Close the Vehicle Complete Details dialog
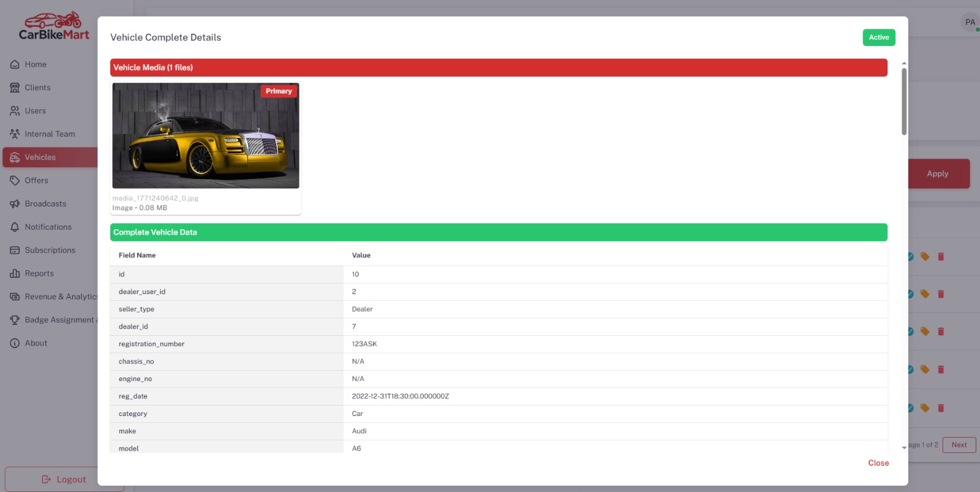 click(x=878, y=463)
